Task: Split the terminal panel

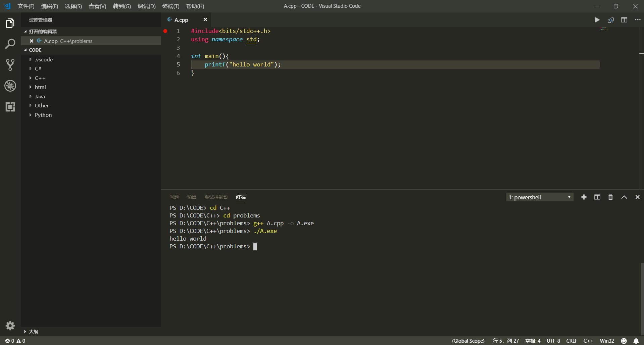Action: coord(597,197)
